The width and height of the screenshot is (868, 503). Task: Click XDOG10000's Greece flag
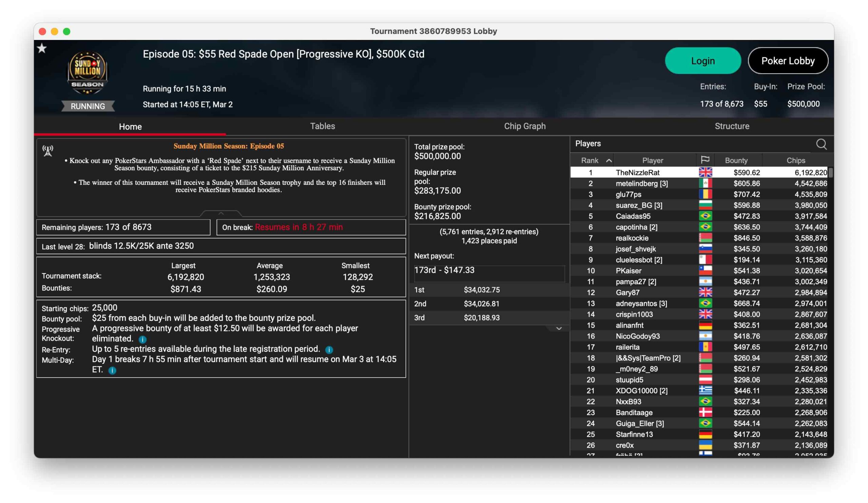[x=705, y=391]
